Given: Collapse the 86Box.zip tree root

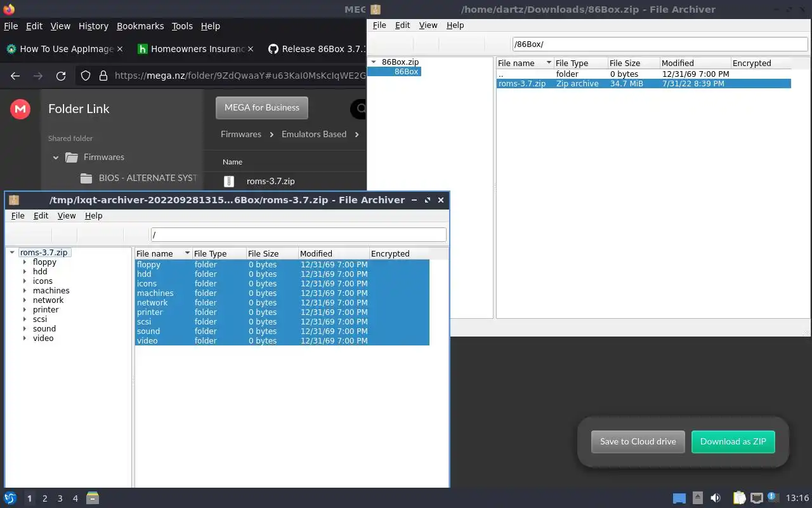Looking at the screenshot, I should tap(374, 62).
